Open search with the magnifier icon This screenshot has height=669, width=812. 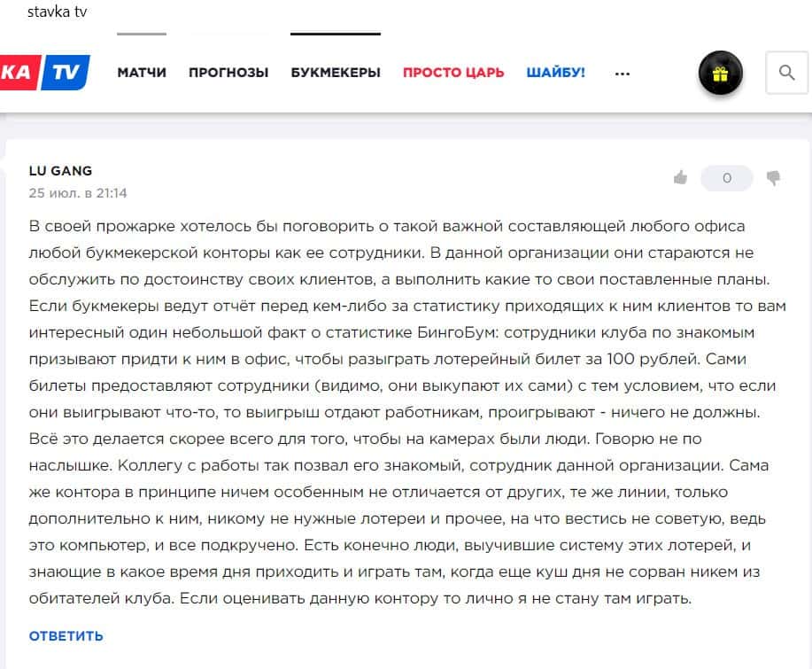pos(786,73)
